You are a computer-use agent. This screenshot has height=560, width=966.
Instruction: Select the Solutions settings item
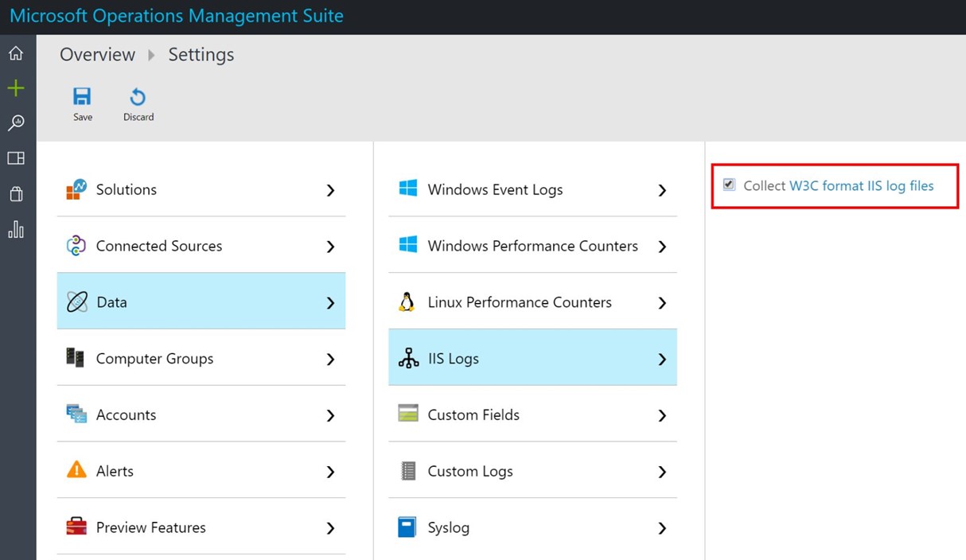(x=201, y=189)
